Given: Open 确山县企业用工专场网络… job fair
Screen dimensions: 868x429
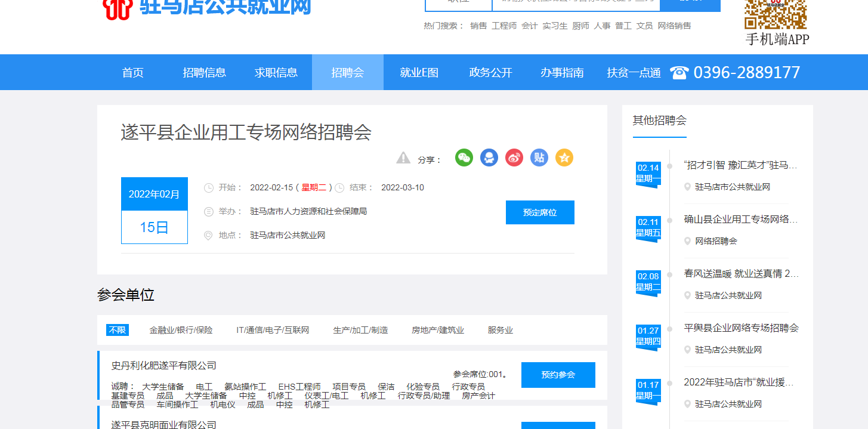Looking at the screenshot, I should pos(741,219).
